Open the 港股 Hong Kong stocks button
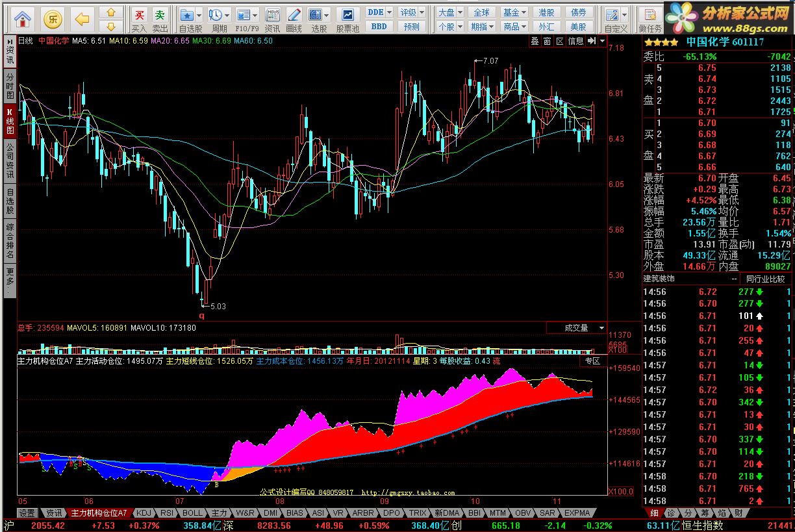Viewport: 795px width, 532px height. click(x=546, y=12)
